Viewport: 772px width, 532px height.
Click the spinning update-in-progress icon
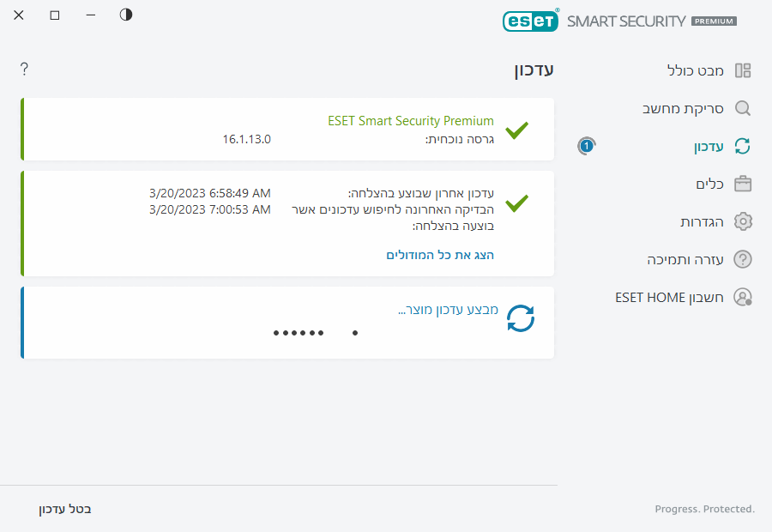[520, 318]
